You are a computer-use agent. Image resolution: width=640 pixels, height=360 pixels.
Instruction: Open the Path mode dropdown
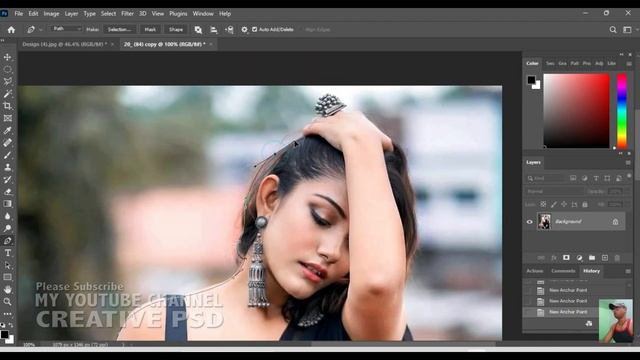66,29
